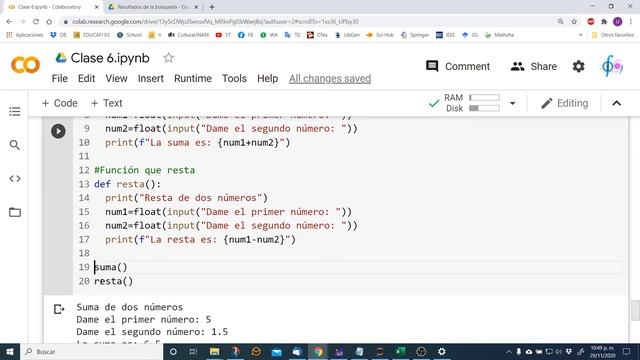Open the Tools menu

point(234,78)
